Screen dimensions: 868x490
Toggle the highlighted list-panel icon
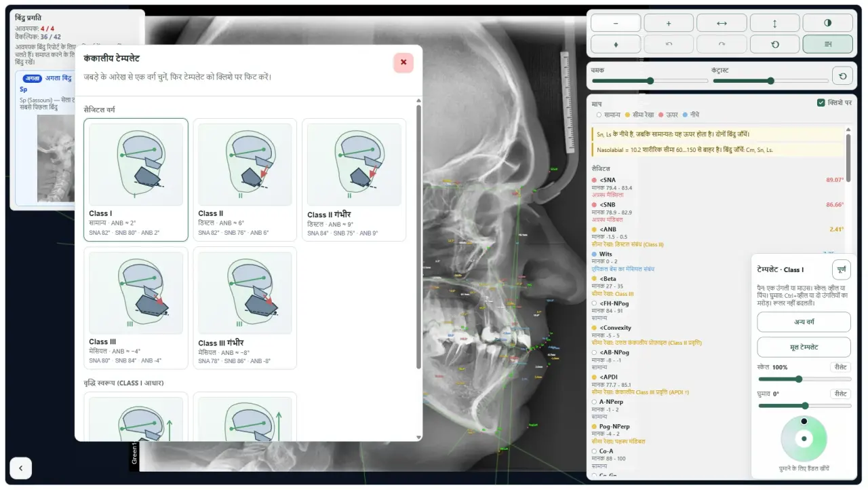coord(827,44)
